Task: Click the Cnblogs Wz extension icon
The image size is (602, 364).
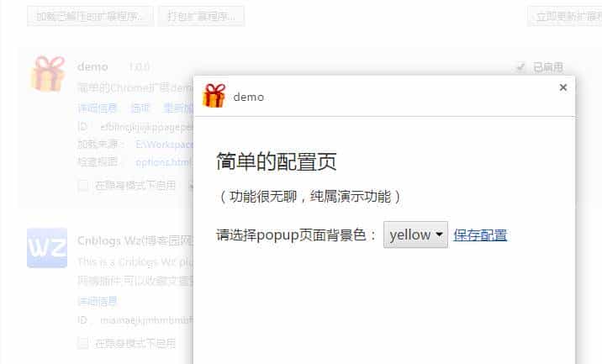Action: point(47,248)
